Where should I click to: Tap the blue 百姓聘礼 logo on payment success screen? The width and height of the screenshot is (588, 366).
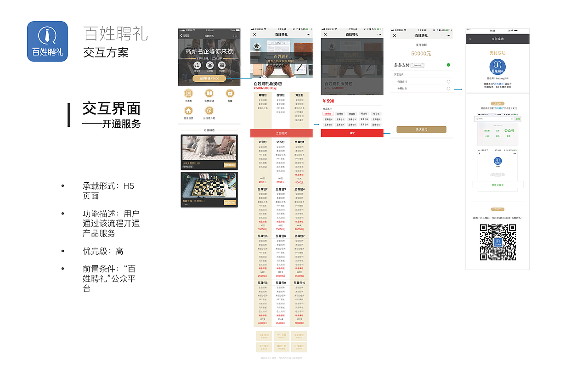pyautogui.click(x=497, y=67)
